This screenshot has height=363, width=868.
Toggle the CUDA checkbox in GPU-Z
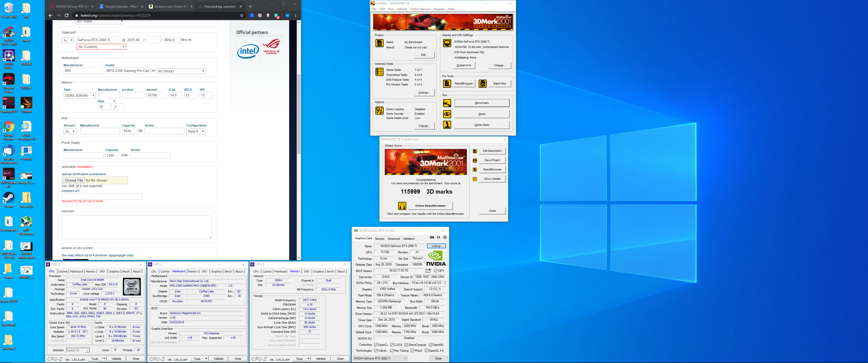click(x=392, y=345)
